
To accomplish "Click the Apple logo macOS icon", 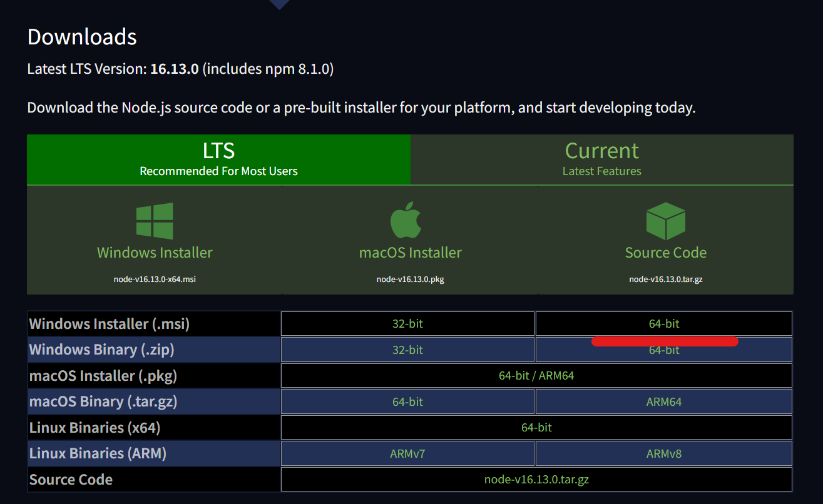I will point(406,219).
